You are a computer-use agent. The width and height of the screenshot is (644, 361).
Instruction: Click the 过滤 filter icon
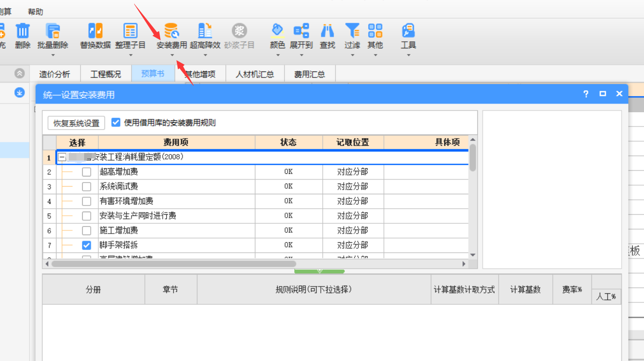pyautogui.click(x=352, y=31)
